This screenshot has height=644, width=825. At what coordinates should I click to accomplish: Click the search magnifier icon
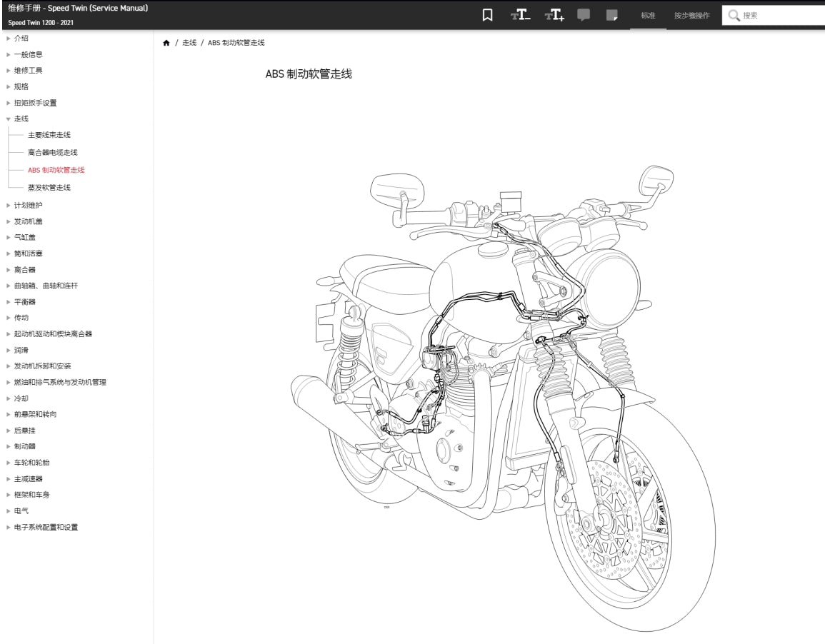(734, 14)
